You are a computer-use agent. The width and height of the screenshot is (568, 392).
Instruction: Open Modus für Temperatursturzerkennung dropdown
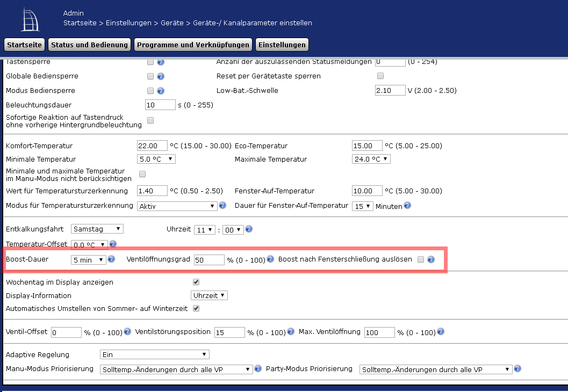[177, 206]
